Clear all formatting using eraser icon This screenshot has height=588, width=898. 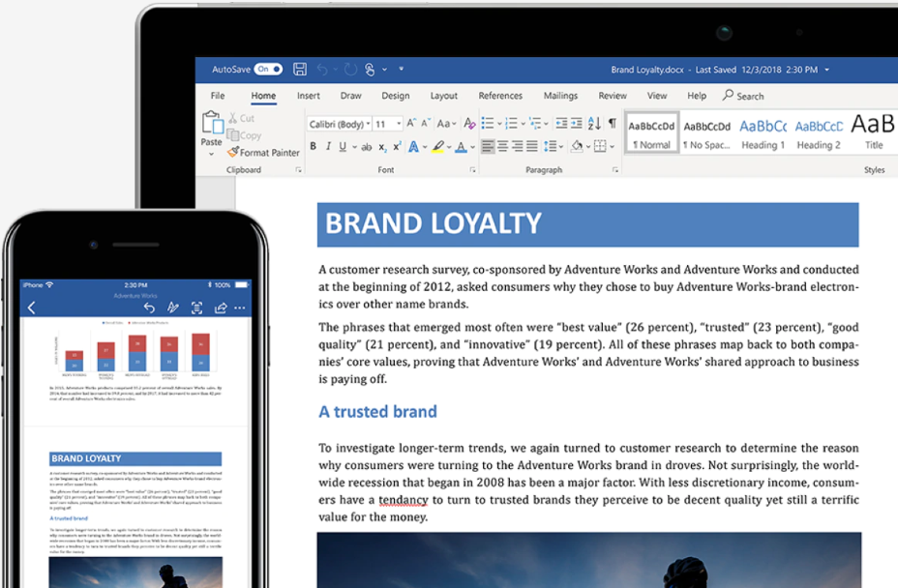click(x=469, y=124)
